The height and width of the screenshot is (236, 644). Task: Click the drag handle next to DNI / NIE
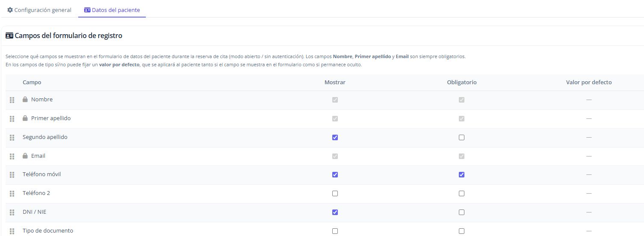tap(12, 212)
